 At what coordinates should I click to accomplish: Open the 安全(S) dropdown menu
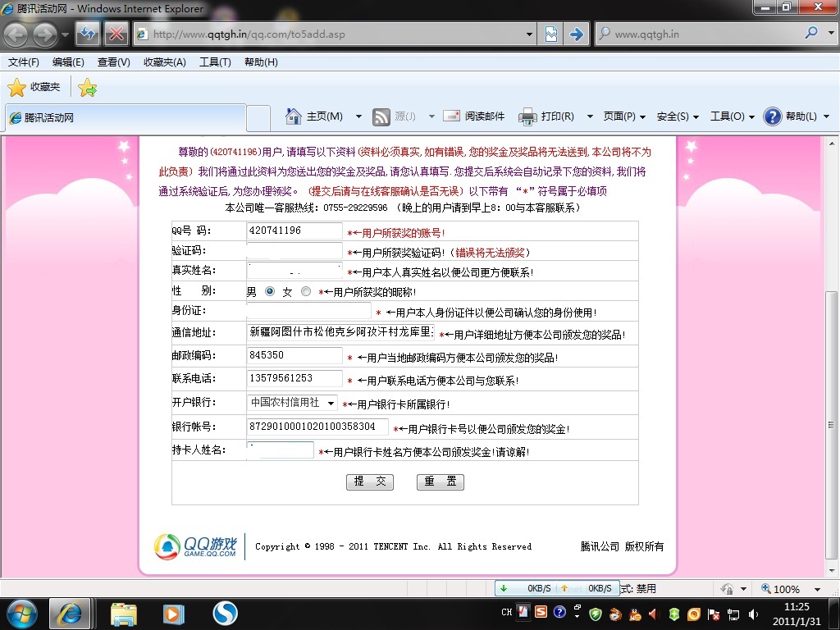point(678,116)
